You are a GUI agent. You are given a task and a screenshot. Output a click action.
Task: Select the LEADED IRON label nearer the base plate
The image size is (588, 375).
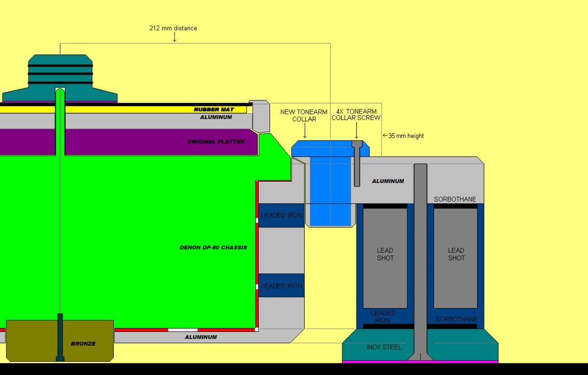click(281, 286)
